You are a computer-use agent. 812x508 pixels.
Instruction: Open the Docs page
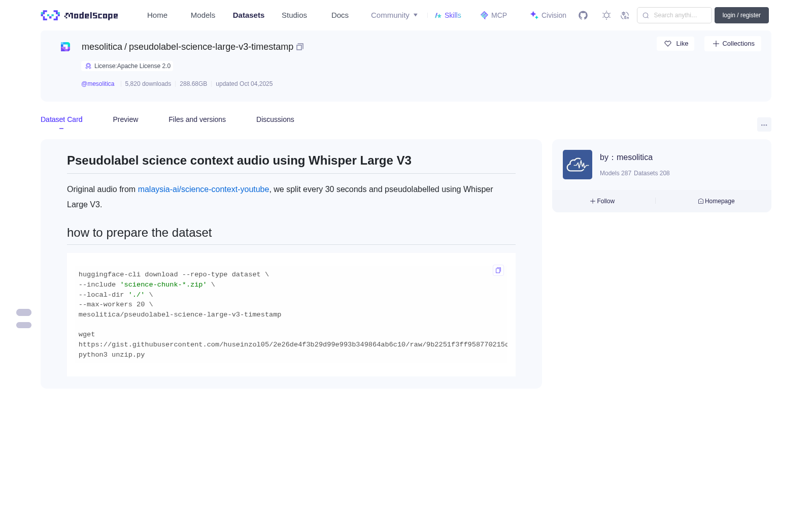click(340, 15)
